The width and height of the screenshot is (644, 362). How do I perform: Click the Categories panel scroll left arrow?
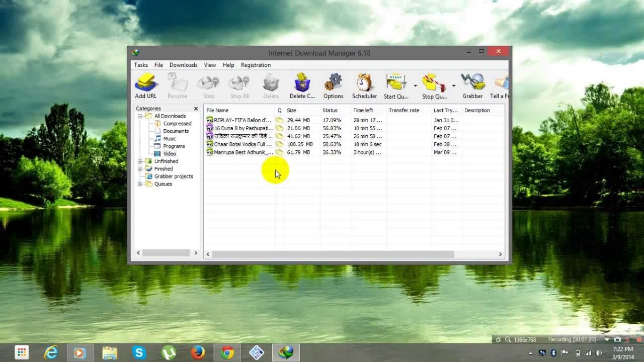pyautogui.click(x=138, y=253)
